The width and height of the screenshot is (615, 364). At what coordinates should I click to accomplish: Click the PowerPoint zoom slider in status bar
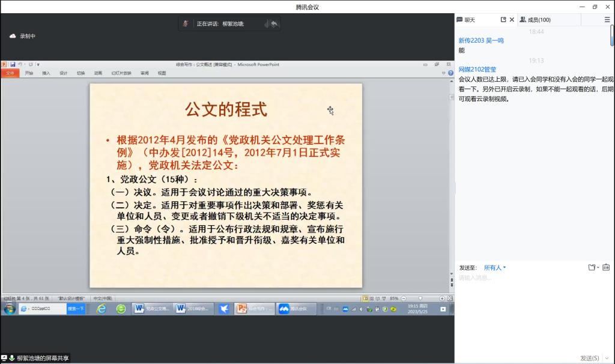pos(420,298)
